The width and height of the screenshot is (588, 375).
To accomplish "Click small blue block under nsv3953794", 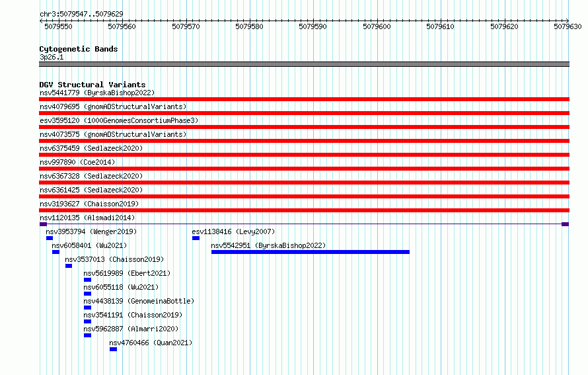I will tap(50, 238).
